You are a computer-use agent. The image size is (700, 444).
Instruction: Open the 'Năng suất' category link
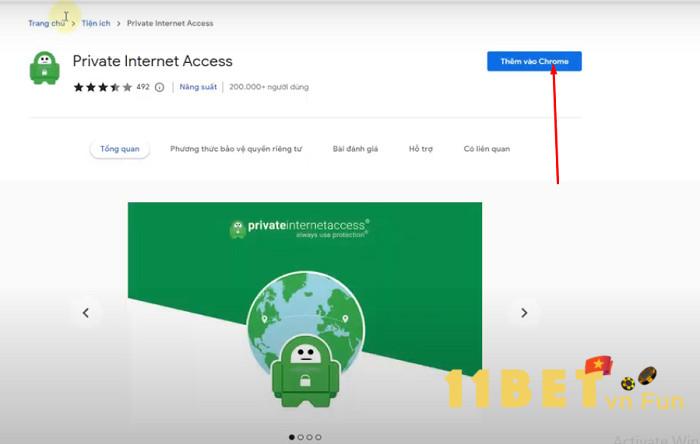point(198,87)
